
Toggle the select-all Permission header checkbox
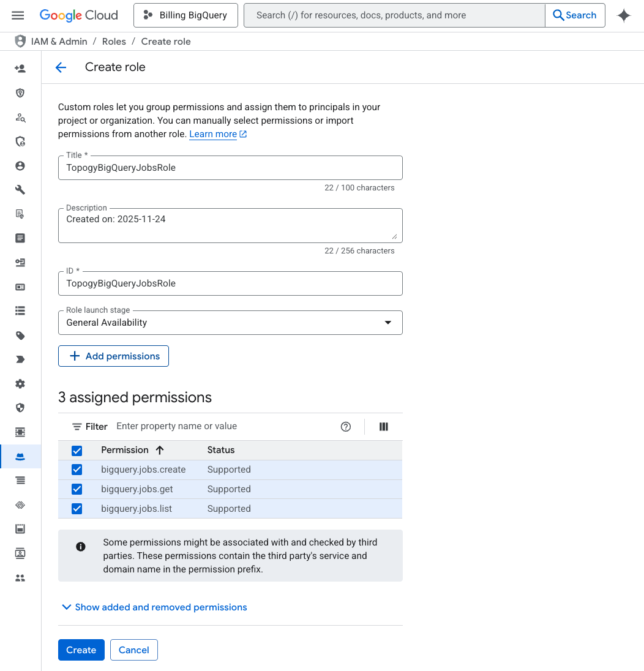coord(77,451)
